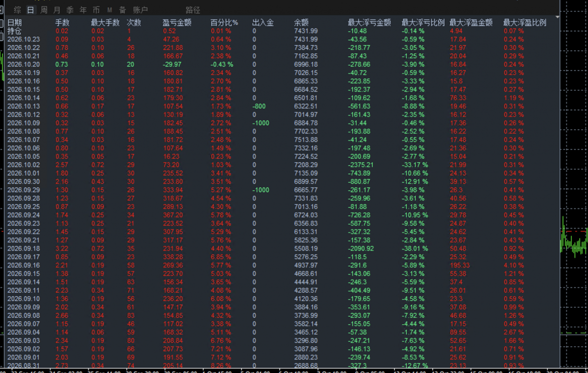This screenshot has height=373, width=588.
Task: Click the 333.94 profit amount cell
Action: click(173, 189)
